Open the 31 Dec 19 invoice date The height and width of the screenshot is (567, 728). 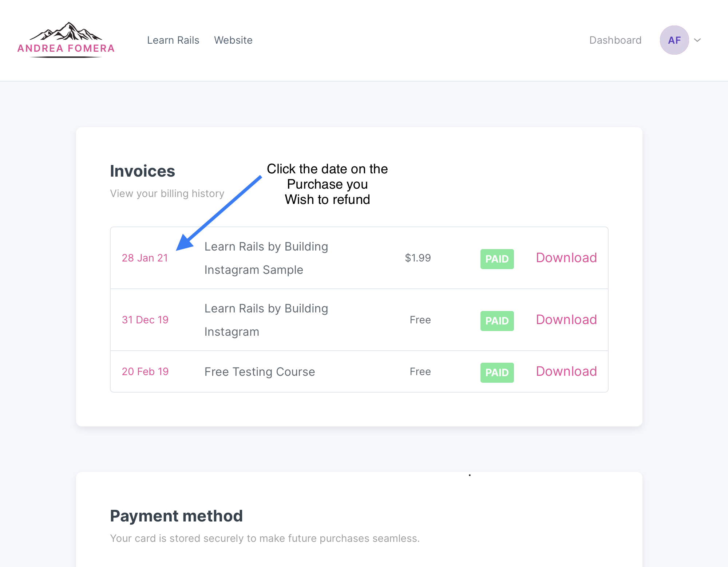pyautogui.click(x=145, y=320)
